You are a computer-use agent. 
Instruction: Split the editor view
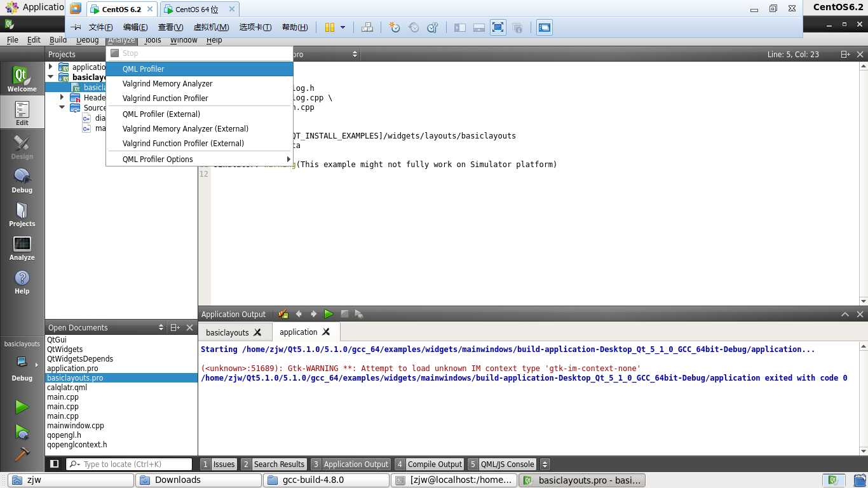[846, 54]
